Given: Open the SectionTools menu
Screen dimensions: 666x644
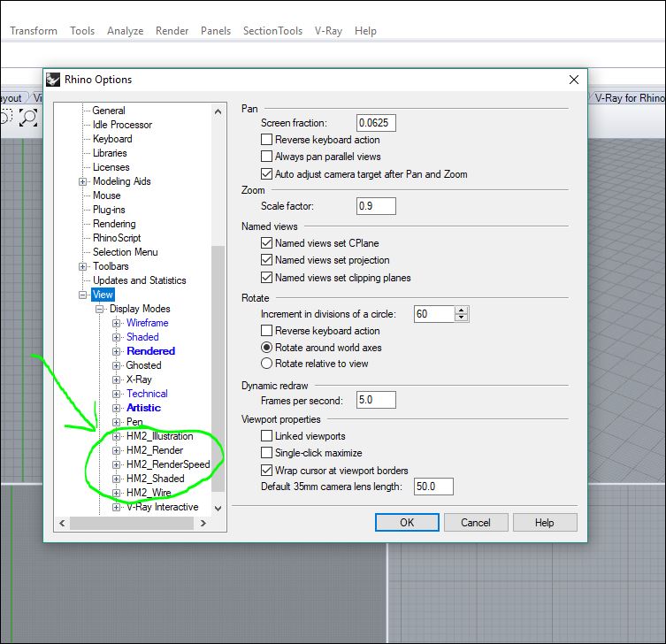Looking at the screenshot, I should (272, 31).
